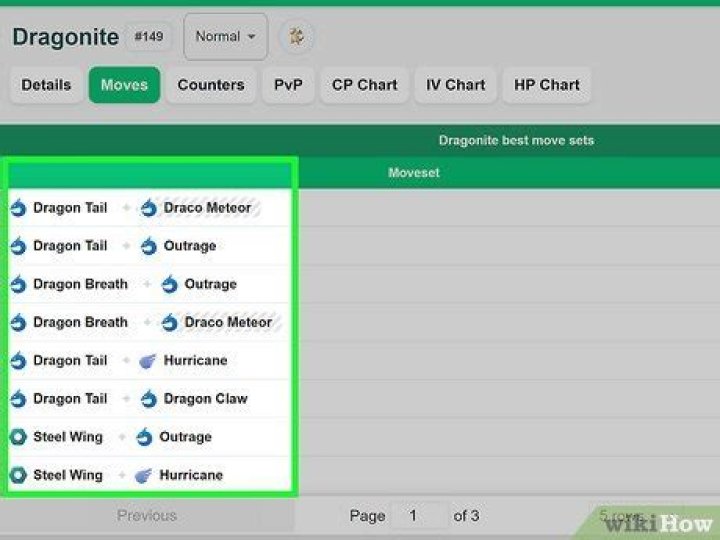Open the Normal form dropdown
720x540 pixels.
coord(225,36)
